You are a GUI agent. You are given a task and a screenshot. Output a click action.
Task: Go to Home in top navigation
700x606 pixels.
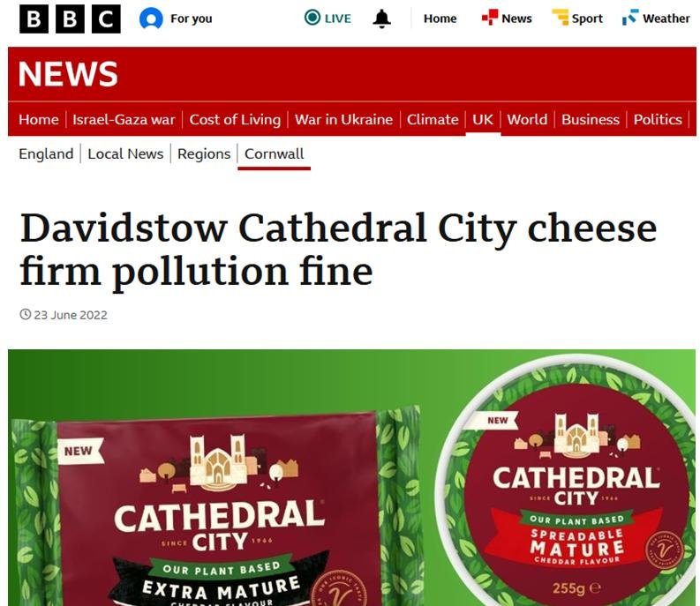tap(440, 19)
